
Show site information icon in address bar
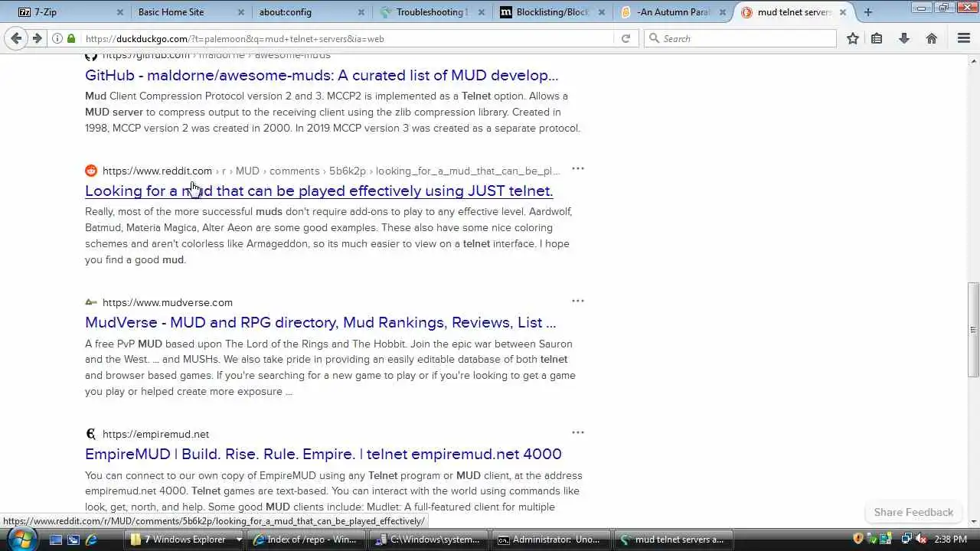pos(57,38)
